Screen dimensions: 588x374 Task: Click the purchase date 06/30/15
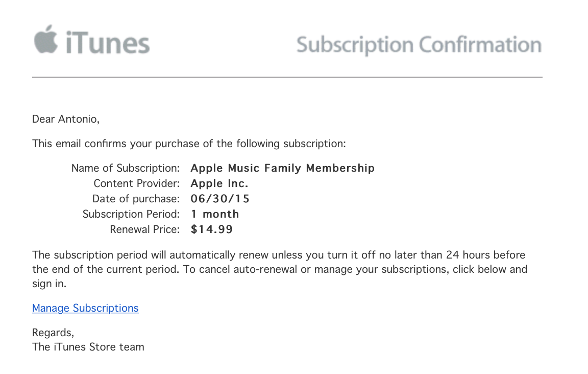coord(220,199)
